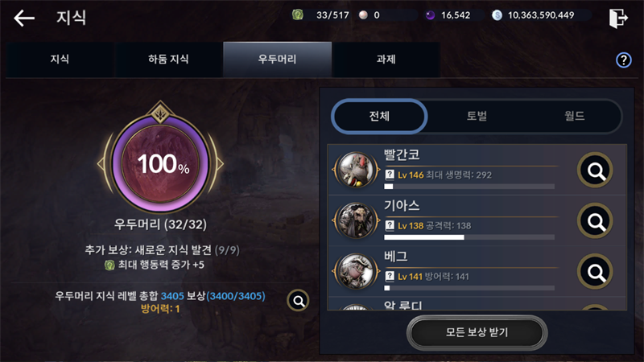
Task: Select the 월드 filter
Action: click(x=574, y=116)
